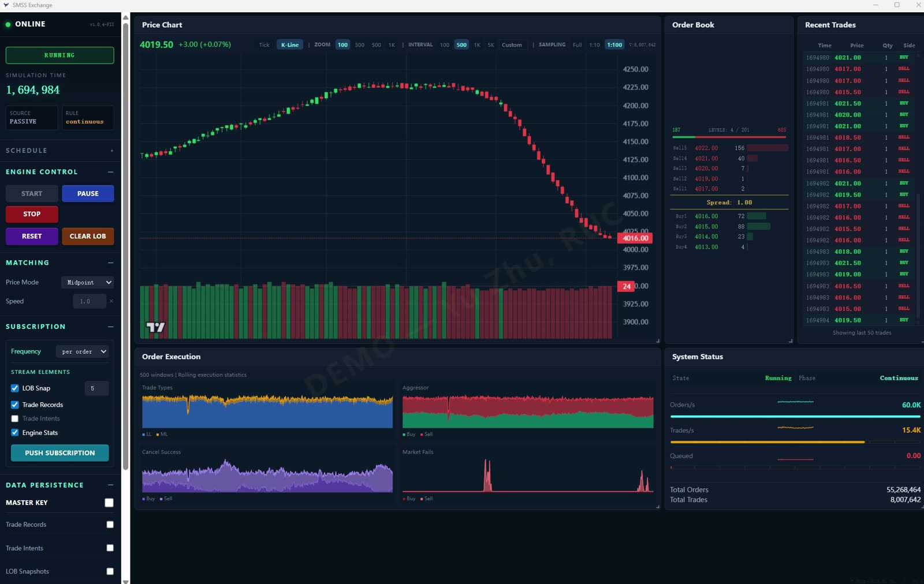924x584 pixels.
Task: Enable Trade Intents data persistence checkbox
Action: tap(110, 548)
